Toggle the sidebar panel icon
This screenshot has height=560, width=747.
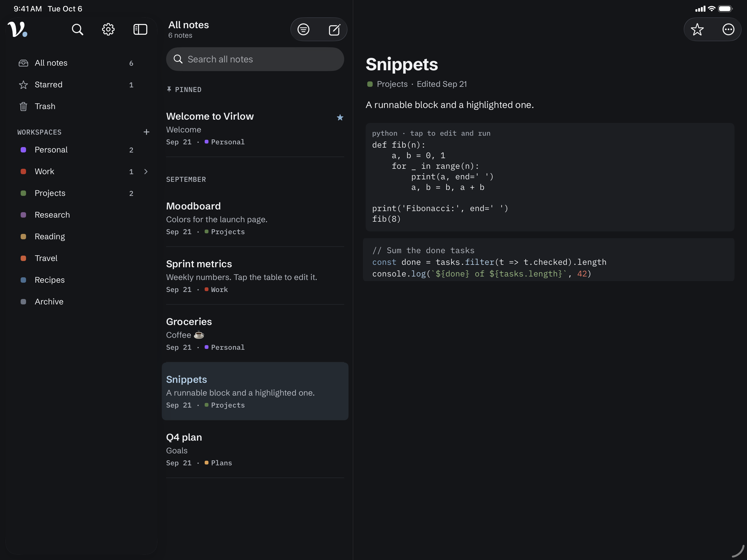(140, 29)
